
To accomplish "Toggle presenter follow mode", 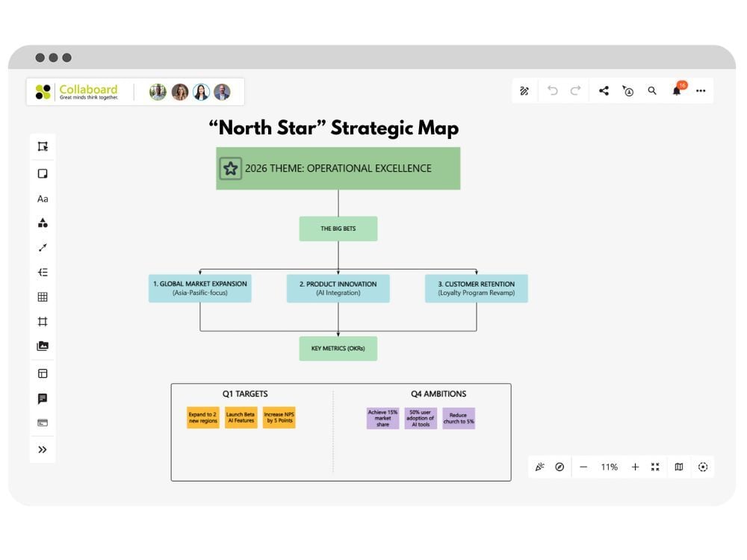I will coord(627,90).
